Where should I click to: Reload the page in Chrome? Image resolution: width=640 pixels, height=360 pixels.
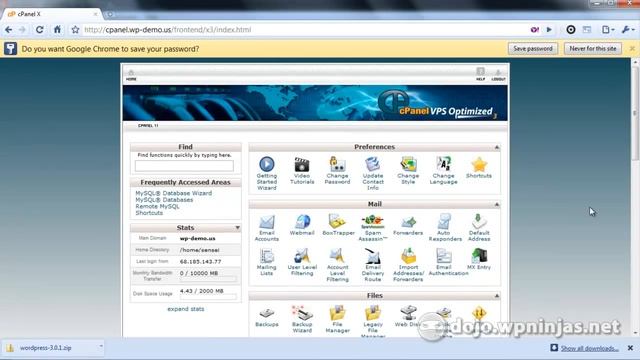39,29
